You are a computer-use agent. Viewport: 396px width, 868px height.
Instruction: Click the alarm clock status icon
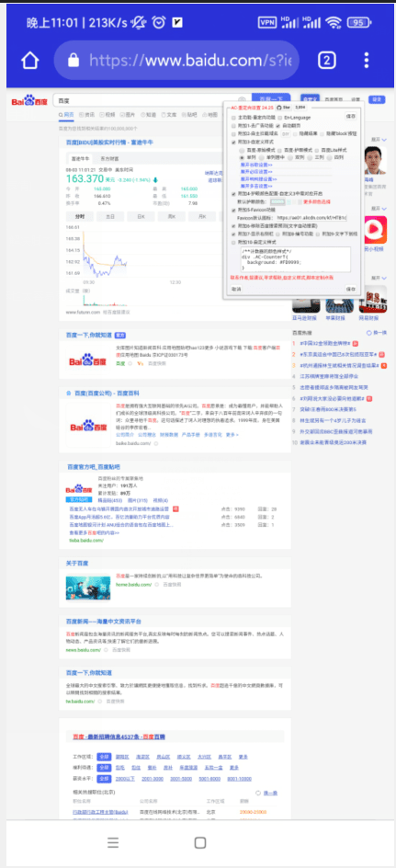click(x=159, y=22)
